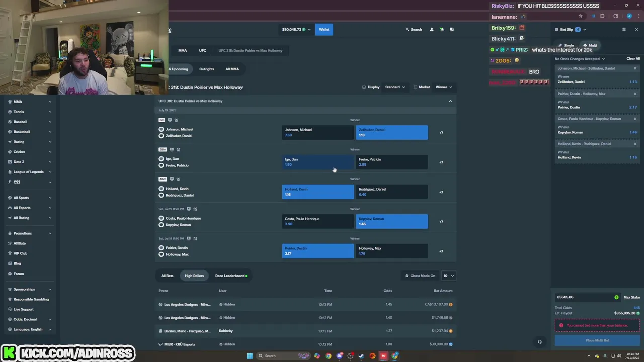Deselect Poirier, Dustin odds 2.17
The image size is (644, 362).
[x=317, y=251]
